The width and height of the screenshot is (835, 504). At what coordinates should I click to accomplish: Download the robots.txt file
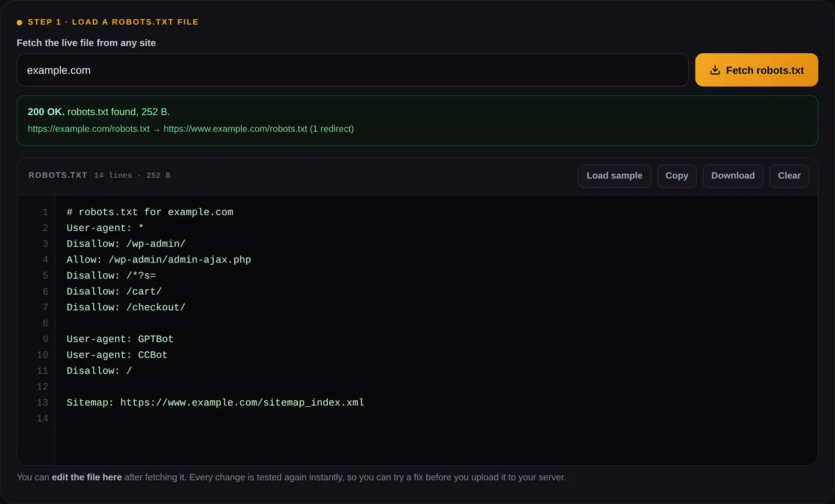[x=732, y=176]
